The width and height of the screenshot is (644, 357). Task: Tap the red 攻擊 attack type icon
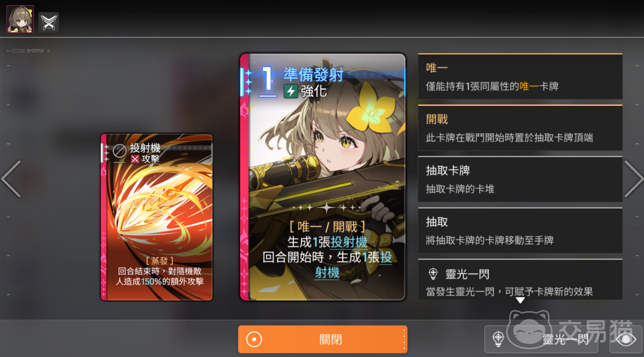coord(135,159)
